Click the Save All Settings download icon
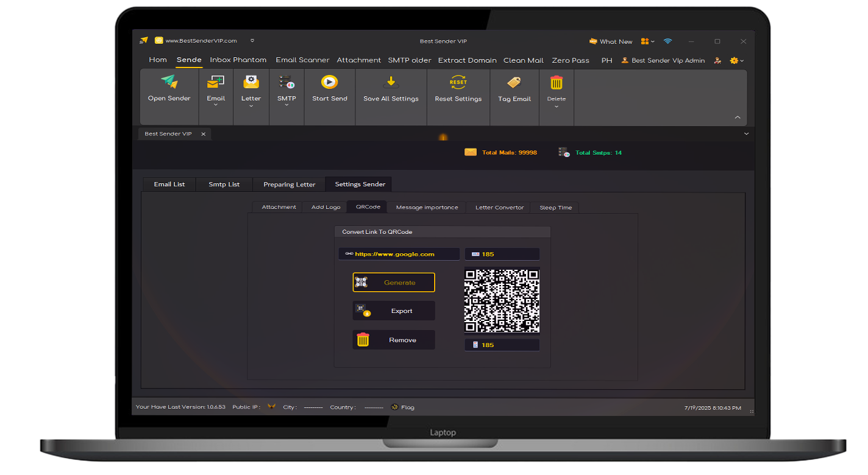868x475 pixels. pyautogui.click(x=391, y=82)
